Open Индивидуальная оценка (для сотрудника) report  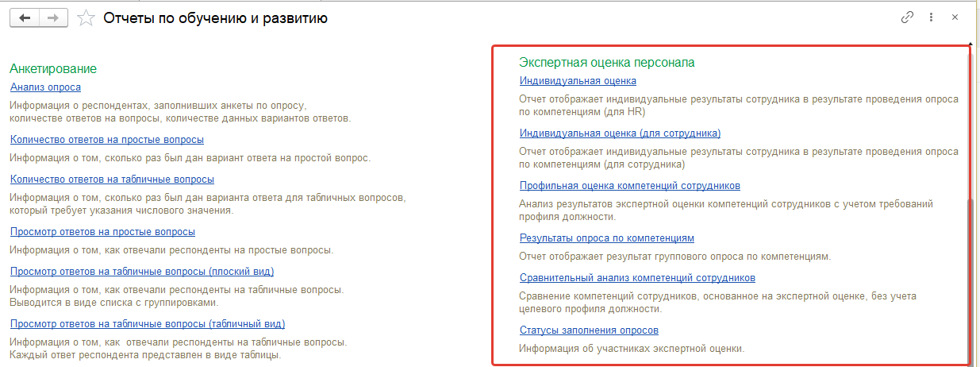[620, 133]
